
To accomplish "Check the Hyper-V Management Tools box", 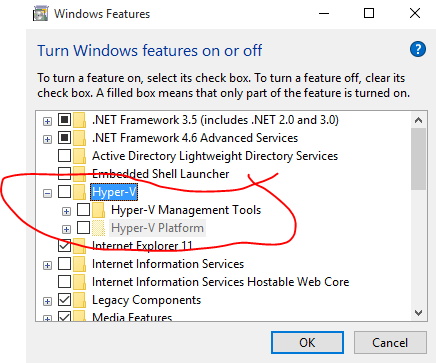I will 83,209.
